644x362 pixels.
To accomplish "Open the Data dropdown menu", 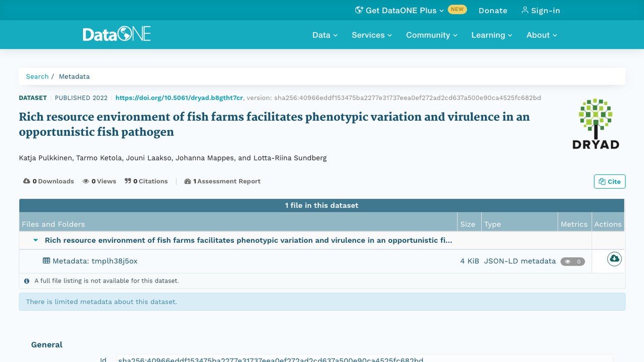I will (325, 35).
